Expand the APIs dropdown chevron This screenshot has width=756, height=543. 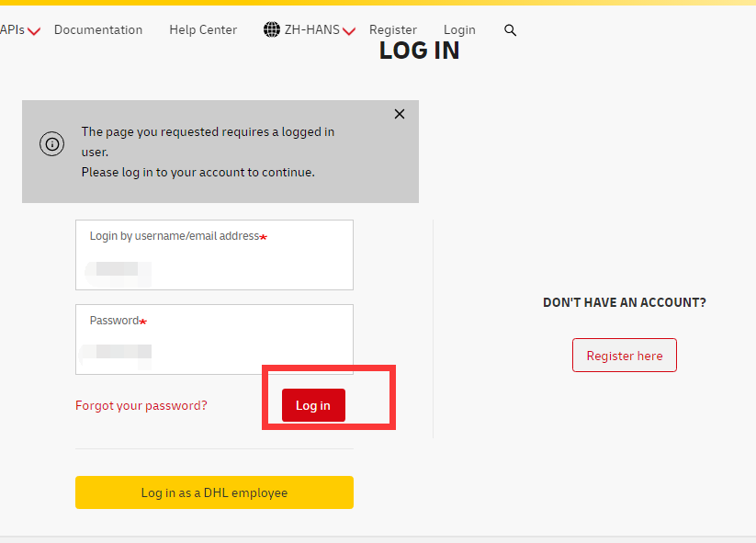(x=35, y=32)
